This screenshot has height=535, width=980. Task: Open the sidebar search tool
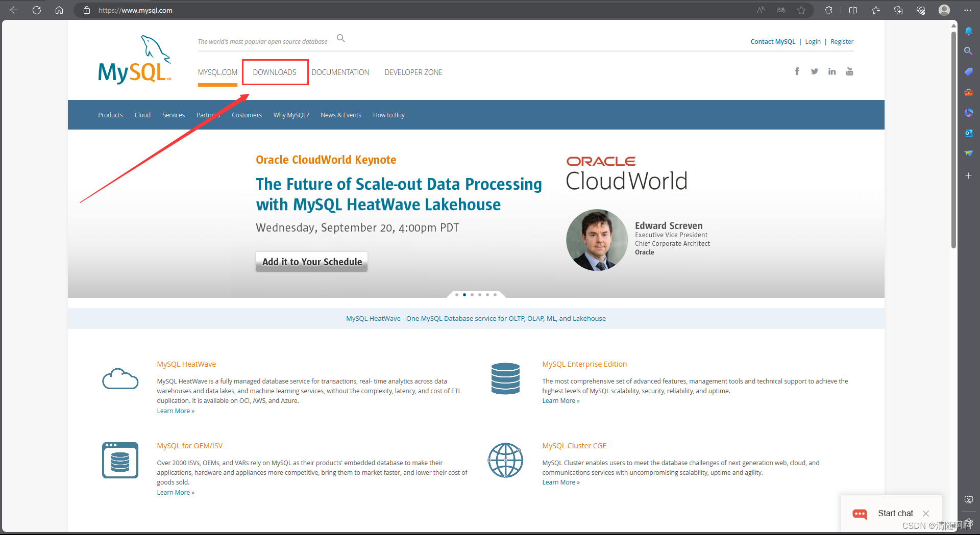(x=968, y=51)
